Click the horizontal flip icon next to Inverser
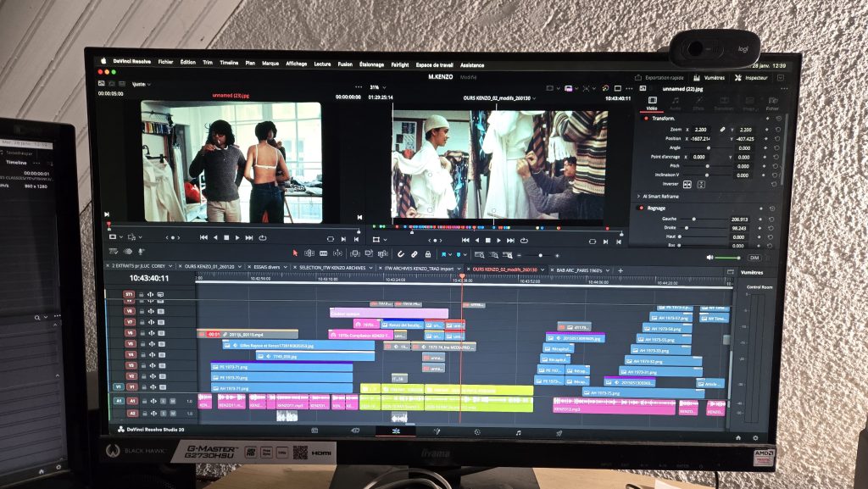The height and width of the screenshot is (489, 868). 687,184
